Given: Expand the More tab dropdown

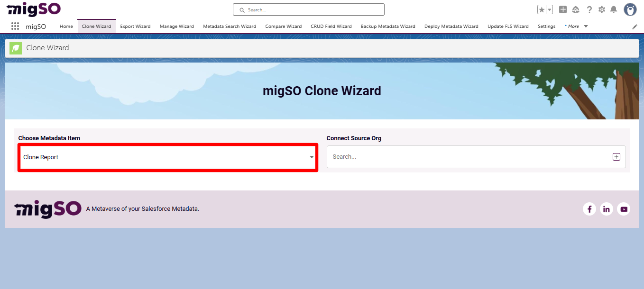Looking at the screenshot, I should click(575, 27).
